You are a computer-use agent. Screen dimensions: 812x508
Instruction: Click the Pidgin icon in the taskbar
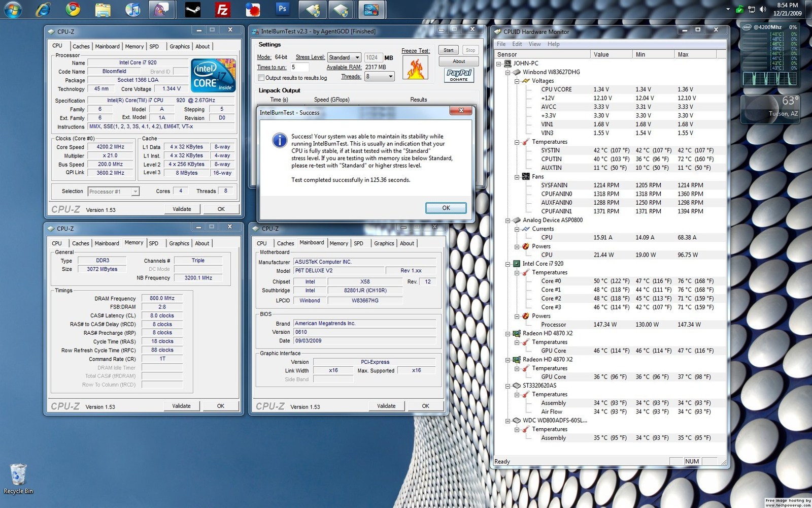(162, 9)
